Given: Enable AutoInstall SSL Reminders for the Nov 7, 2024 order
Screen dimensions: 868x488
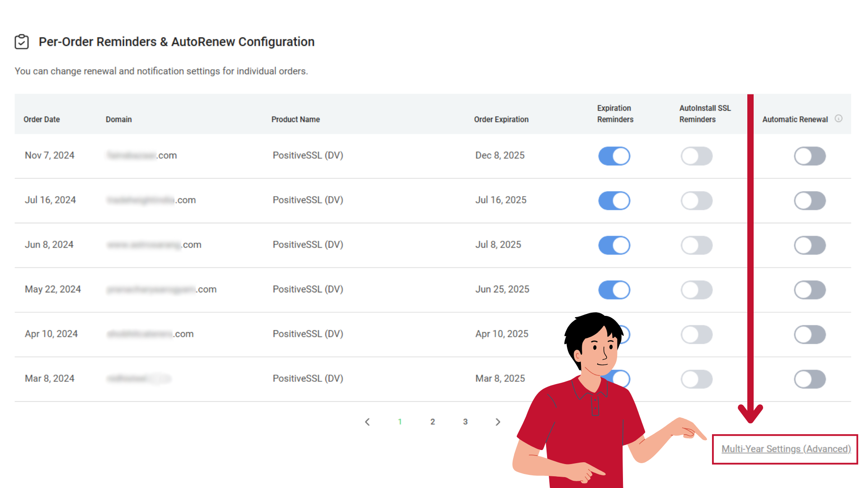Looking at the screenshot, I should click(696, 156).
